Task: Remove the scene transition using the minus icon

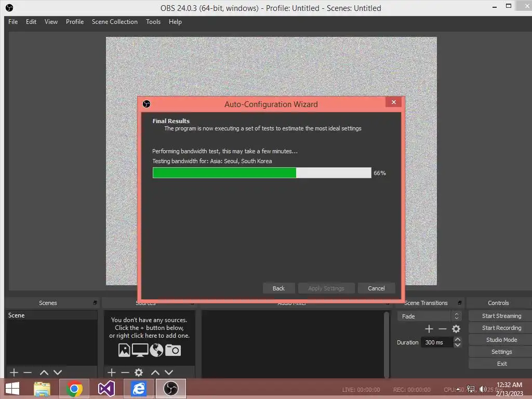Action: [443, 329]
